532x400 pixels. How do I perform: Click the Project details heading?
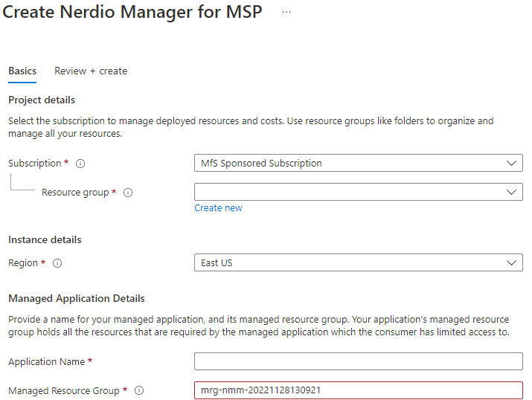tap(42, 100)
